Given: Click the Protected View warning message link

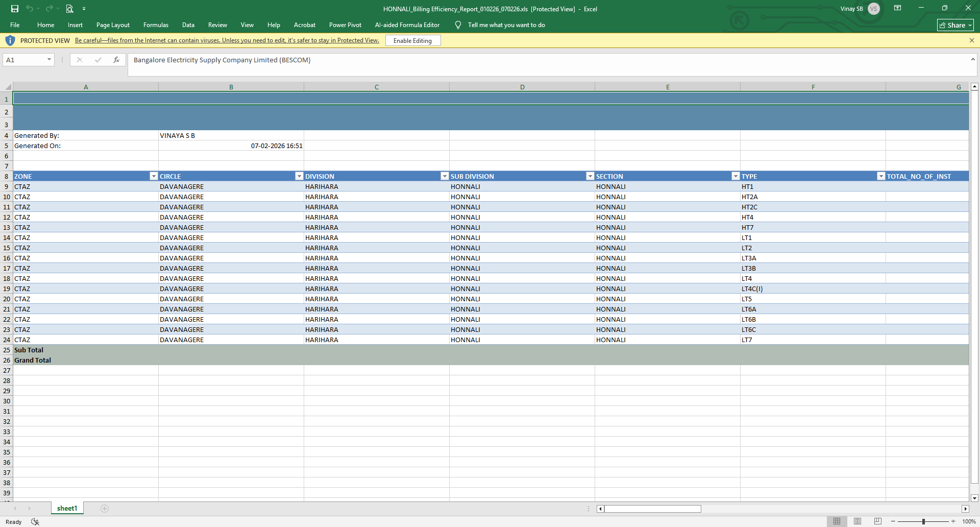Looking at the screenshot, I should tap(227, 40).
